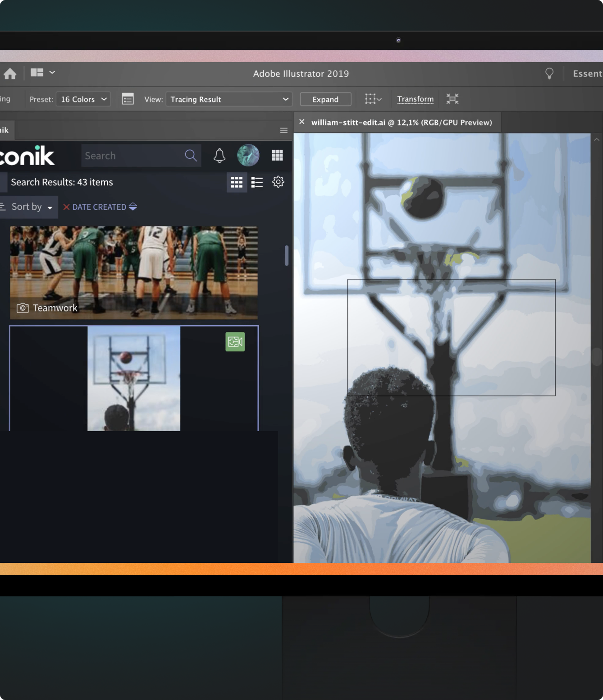
Task: Click the isolate selected object icon
Action: tap(452, 99)
